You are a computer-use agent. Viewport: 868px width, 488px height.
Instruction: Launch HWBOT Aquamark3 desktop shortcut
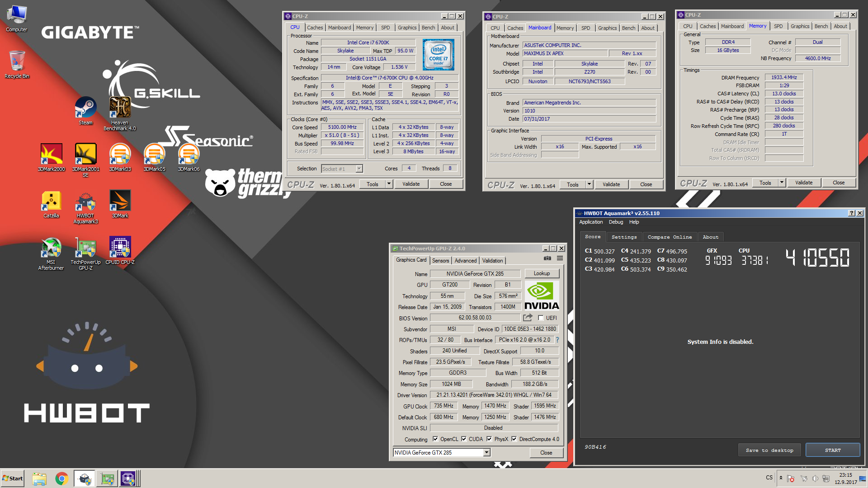coord(85,207)
